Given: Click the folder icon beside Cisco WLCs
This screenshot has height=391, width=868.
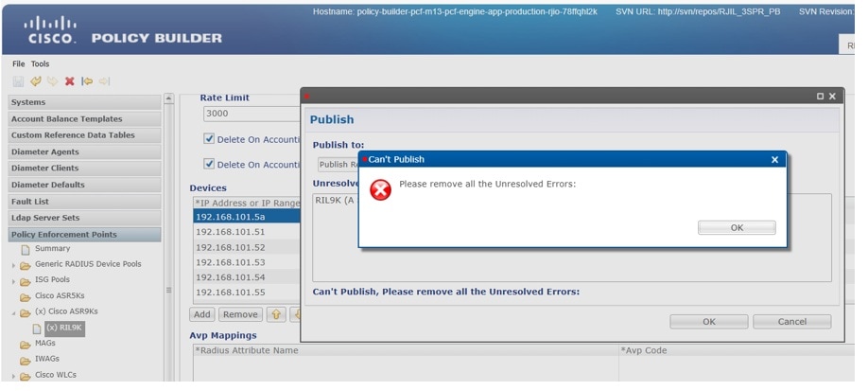Looking at the screenshot, I should pyautogui.click(x=26, y=376).
